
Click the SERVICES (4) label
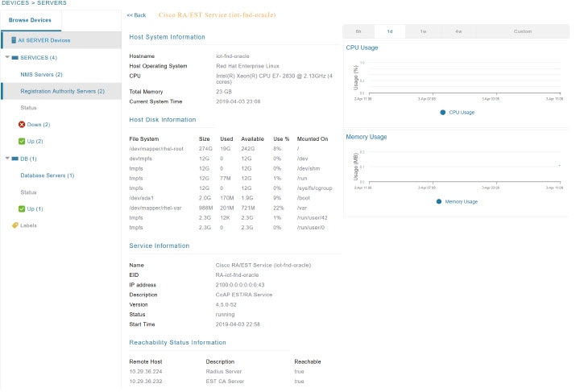[x=39, y=58]
